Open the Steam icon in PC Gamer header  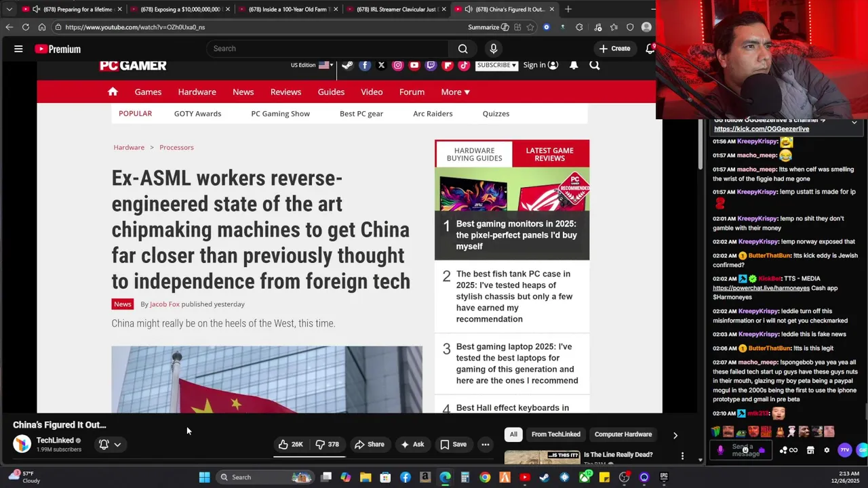(x=347, y=65)
